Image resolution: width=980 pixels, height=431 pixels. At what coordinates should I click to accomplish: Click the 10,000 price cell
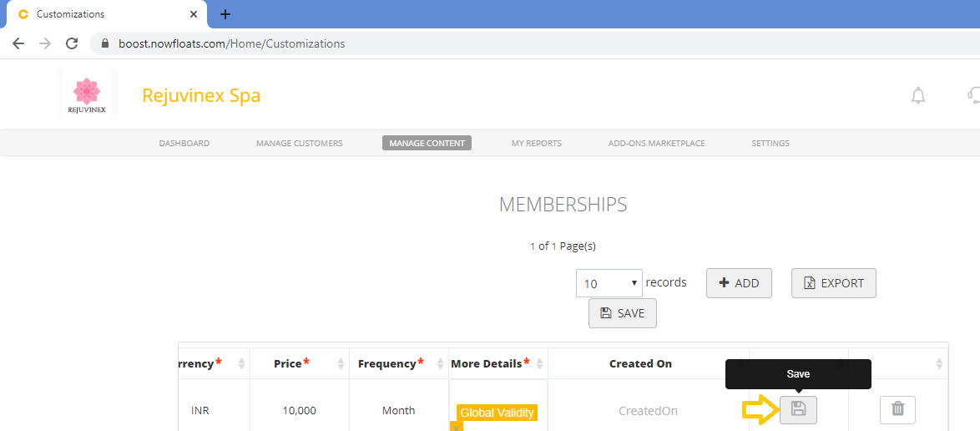click(300, 410)
